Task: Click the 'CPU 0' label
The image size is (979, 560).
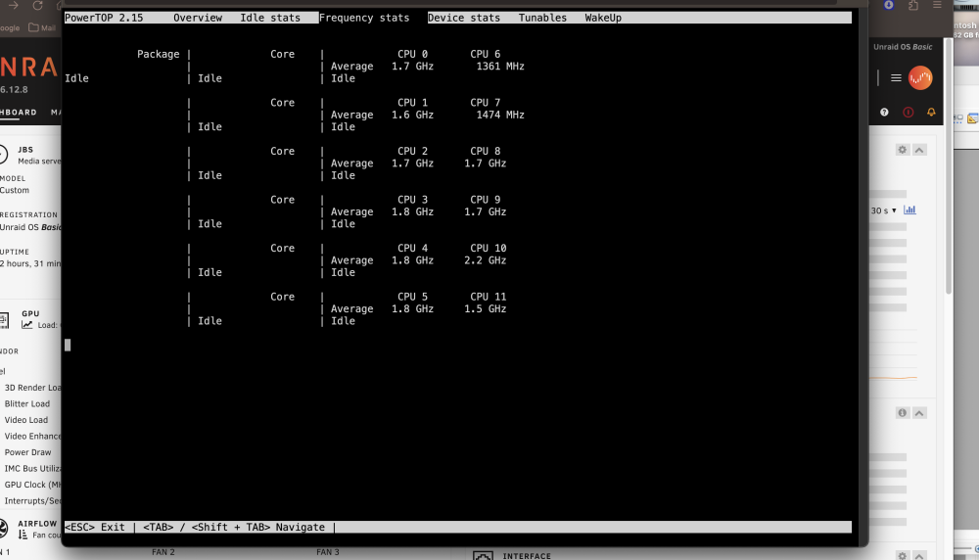Action: [412, 54]
